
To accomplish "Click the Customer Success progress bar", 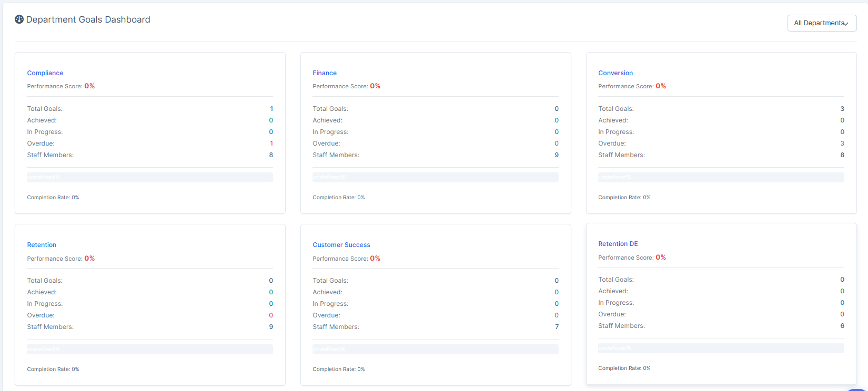I will point(435,349).
